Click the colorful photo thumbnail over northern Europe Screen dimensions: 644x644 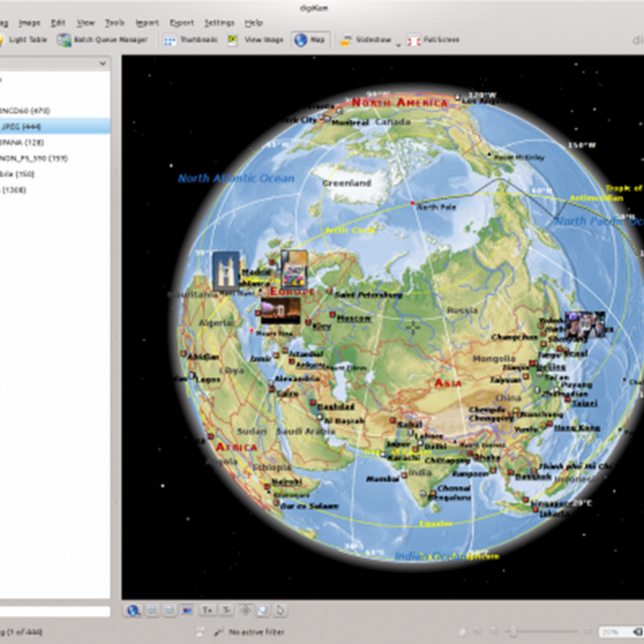point(294,270)
